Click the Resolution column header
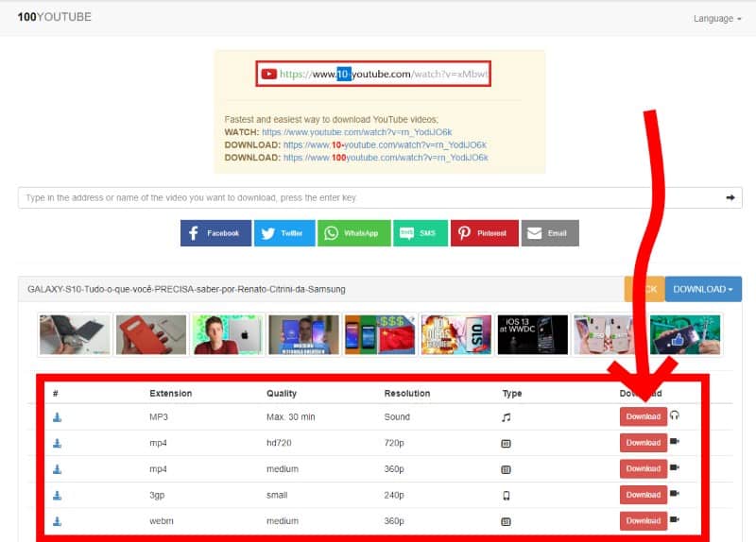 pyautogui.click(x=407, y=394)
